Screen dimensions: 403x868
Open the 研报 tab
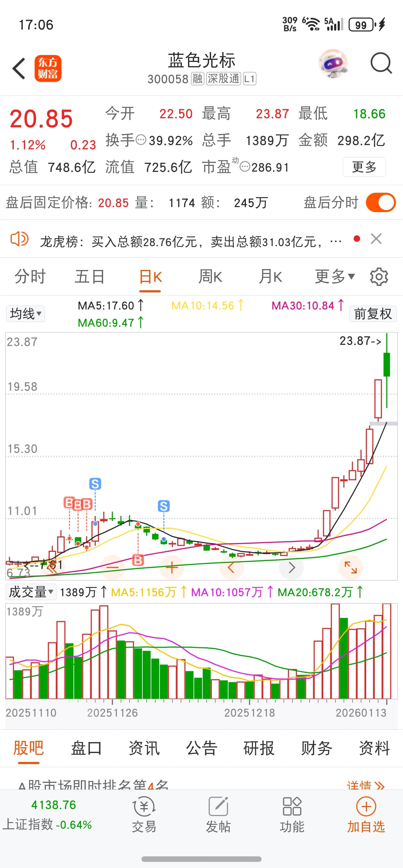point(259,748)
